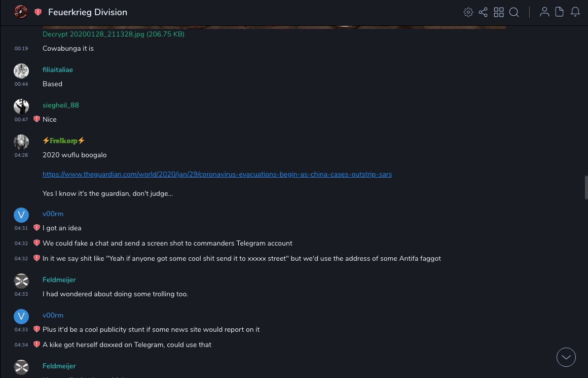The width and height of the screenshot is (588, 378).
Task: Click the username filiaitaliae
Action: tap(58, 70)
